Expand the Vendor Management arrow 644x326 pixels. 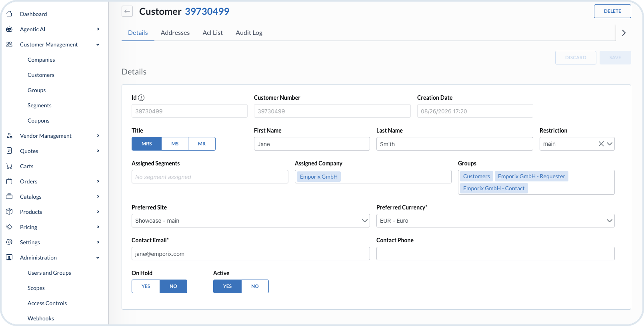tap(98, 136)
